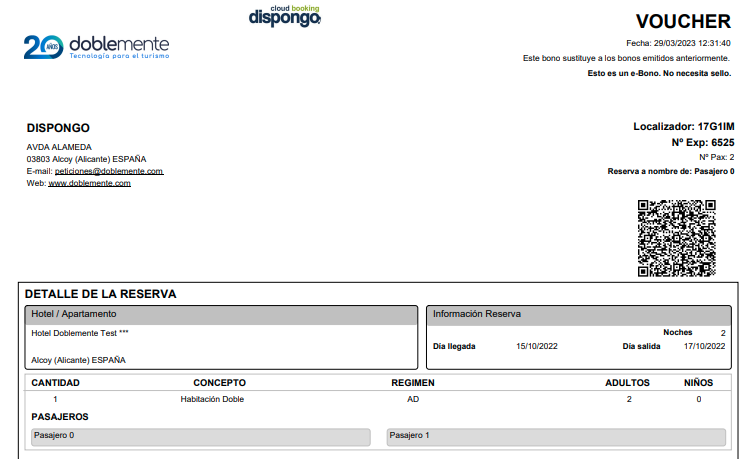
Task: Click 'Este bono sustituye a los bonos' notice
Action: [626, 58]
